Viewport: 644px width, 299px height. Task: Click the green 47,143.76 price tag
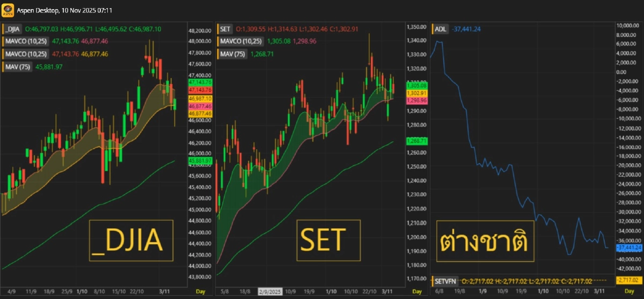coord(200,82)
